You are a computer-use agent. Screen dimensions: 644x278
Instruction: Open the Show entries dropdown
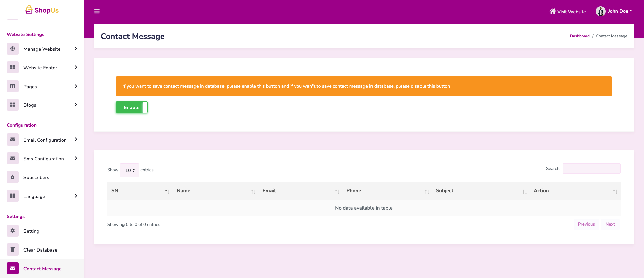(x=130, y=170)
